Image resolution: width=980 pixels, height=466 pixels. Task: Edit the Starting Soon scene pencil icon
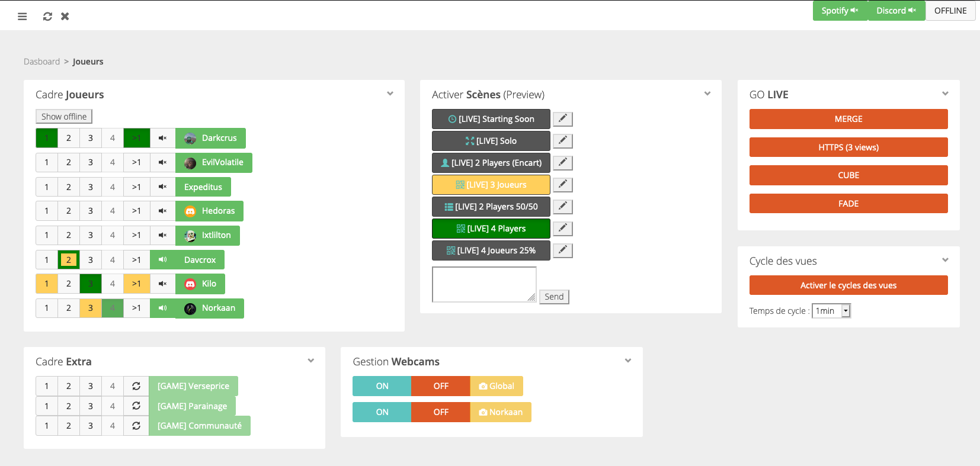[562, 119]
